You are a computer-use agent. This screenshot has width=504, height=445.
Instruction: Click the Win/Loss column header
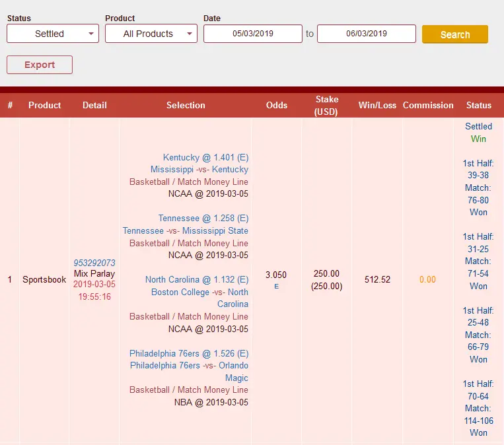[x=377, y=105]
